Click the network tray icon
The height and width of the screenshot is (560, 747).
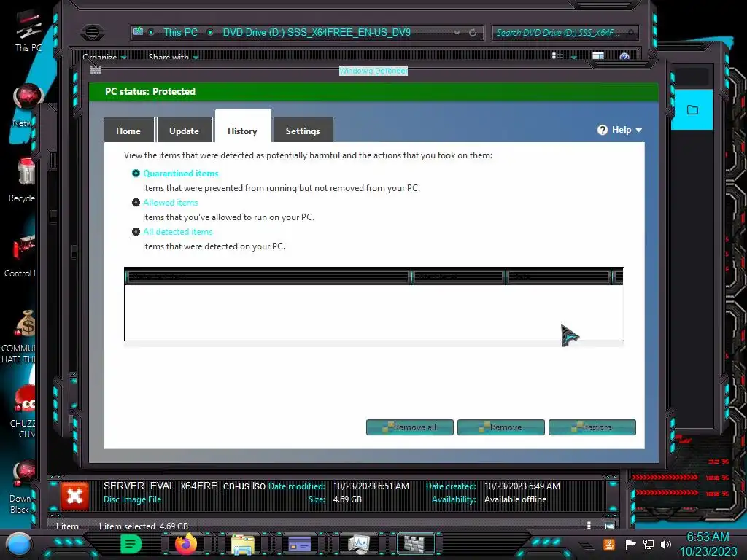pos(649,544)
